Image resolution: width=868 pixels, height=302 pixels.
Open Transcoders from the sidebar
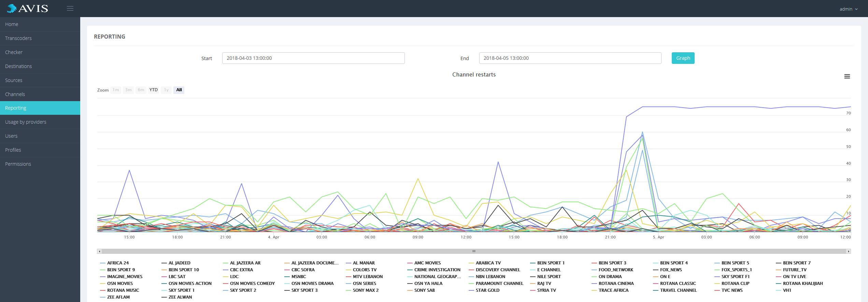[x=18, y=38]
